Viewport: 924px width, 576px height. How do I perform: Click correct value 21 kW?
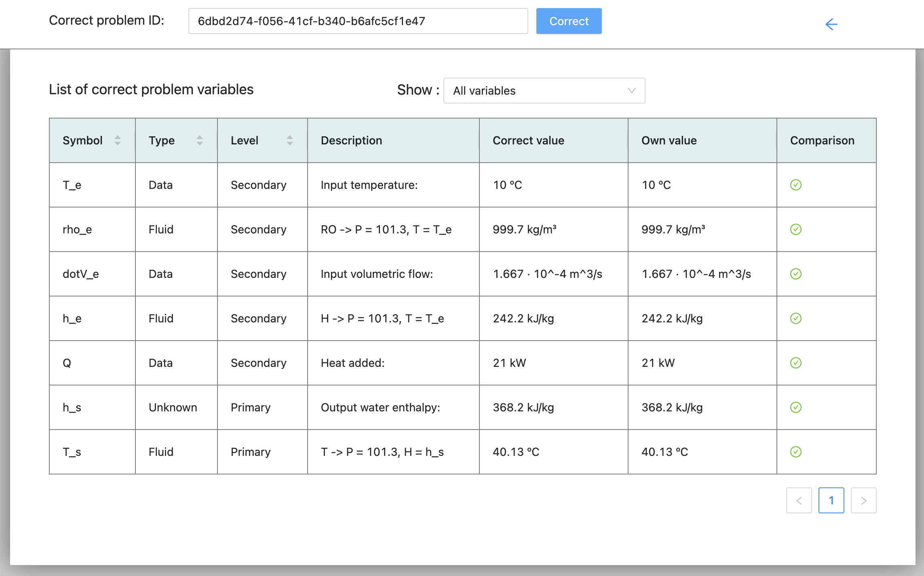[509, 363]
